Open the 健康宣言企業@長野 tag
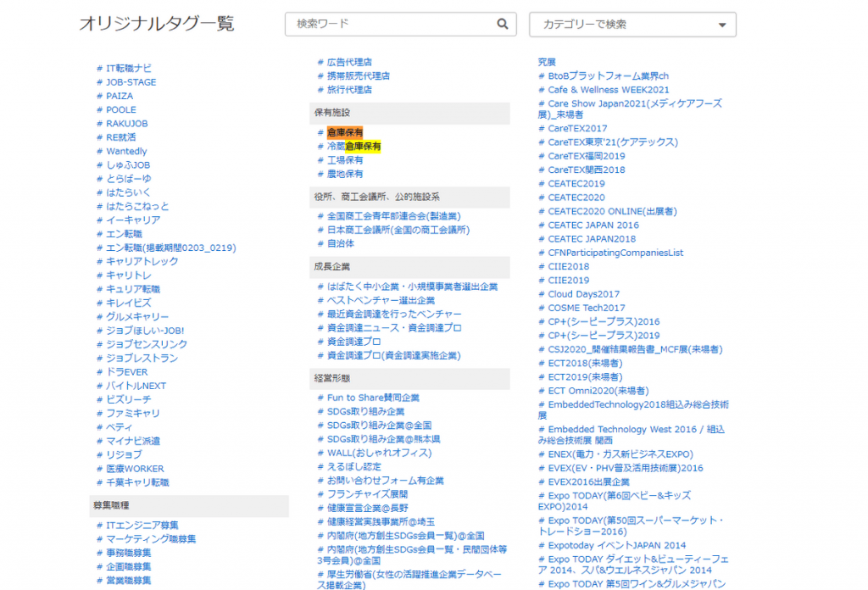 [368, 508]
